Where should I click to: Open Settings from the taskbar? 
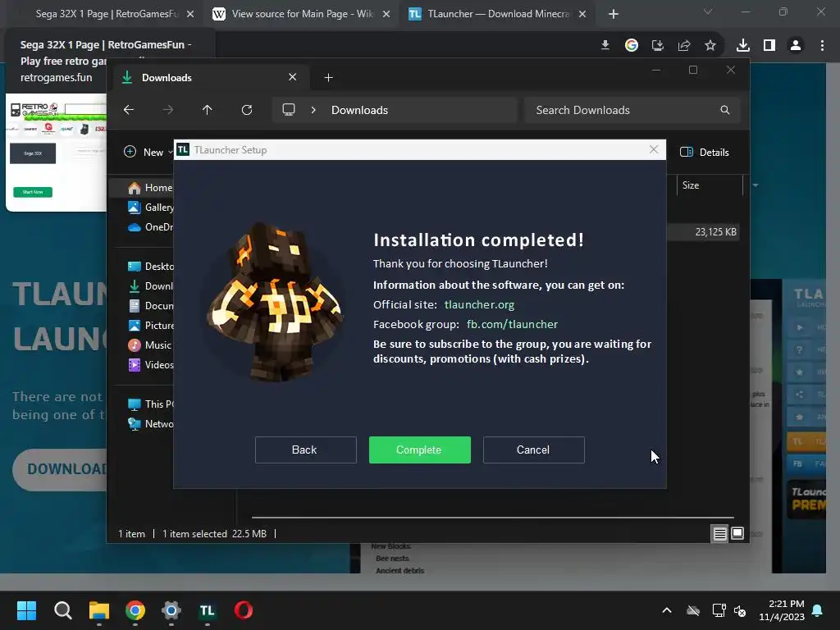(x=171, y=610)
